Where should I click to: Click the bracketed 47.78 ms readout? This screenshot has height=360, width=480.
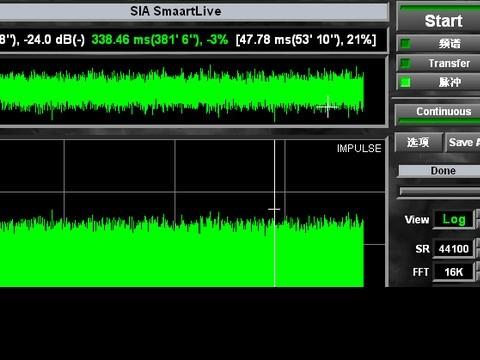[x=306, y=40]
